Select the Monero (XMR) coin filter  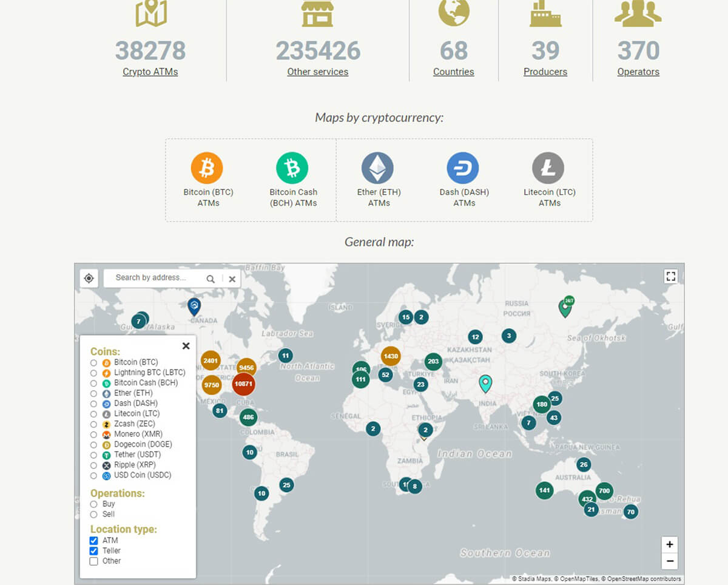[94, 435]
